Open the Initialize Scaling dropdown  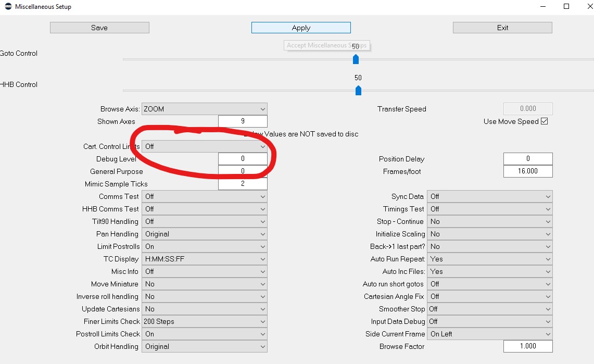click(x=490, y=234)
